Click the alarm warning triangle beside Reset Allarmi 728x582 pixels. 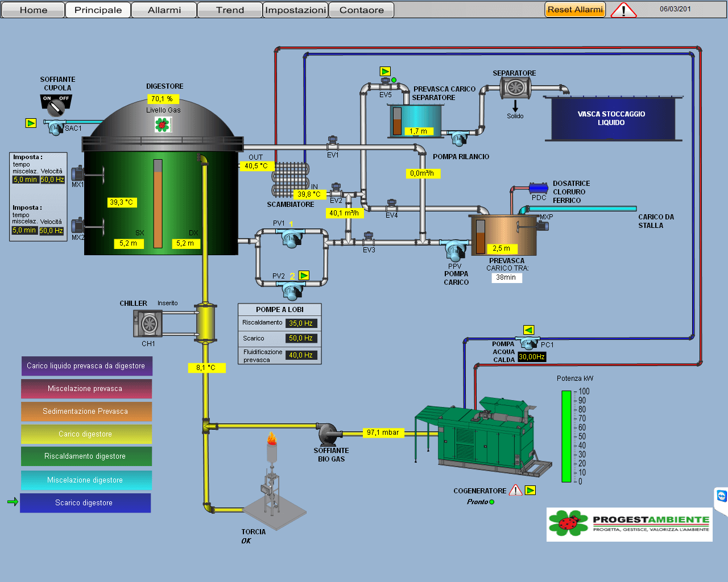[x=623, y=10]
